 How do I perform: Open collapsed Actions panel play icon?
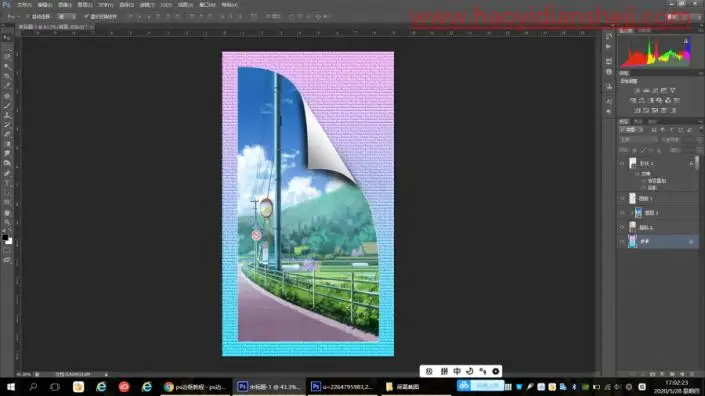coord(609,46)
